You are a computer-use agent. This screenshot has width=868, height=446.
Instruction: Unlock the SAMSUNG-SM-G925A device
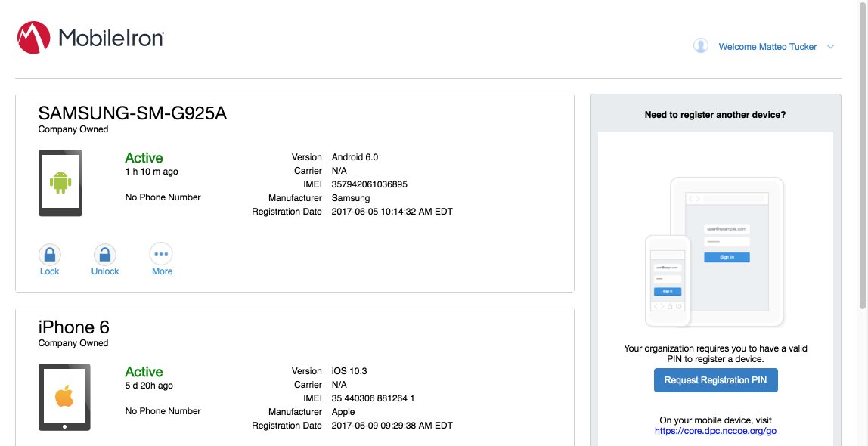105,260
